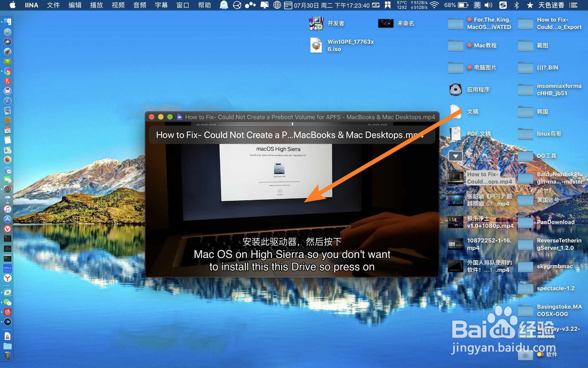Click the IINA playback seek slider
Screen dimensions: 588x368
pyautogui.click(x=292, y=124)
